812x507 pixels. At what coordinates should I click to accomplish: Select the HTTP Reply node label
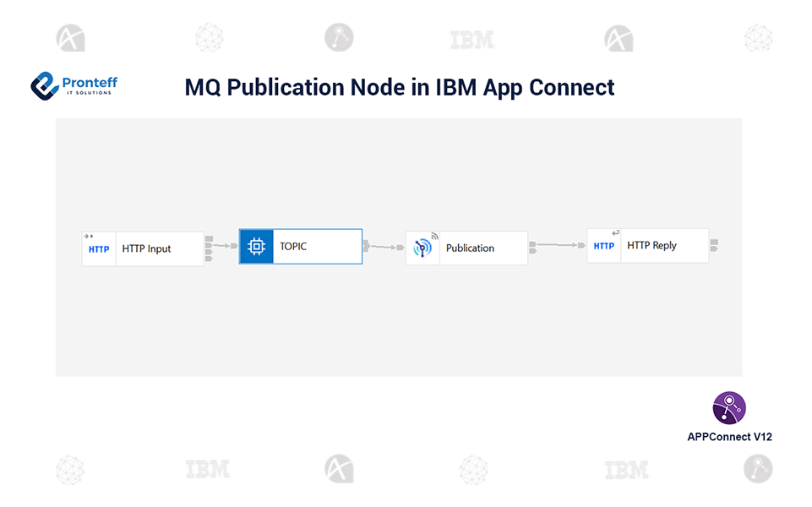click(651, 246)
